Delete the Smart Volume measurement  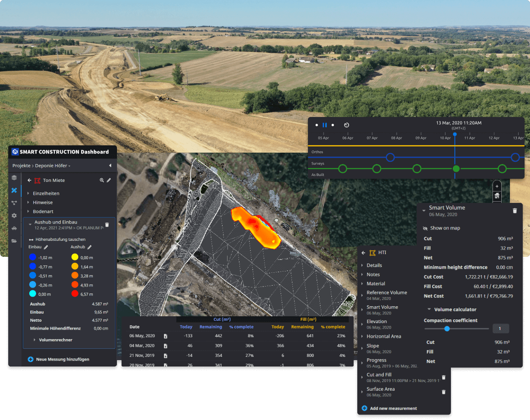pyautogui.click(x=515, y=211)
